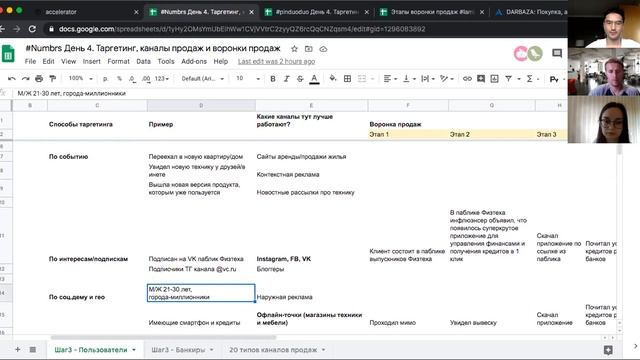Click the formula bar text

coord(71,93)
